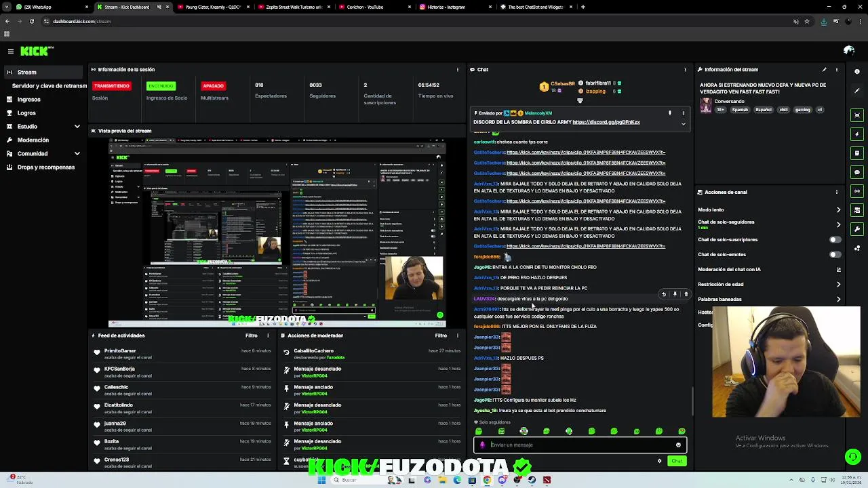Open the Filtro option in Feed de actividades
Image resolution: width=868 pixels, height=488 pixels.
pyautogui.click(x=251, y=335)
